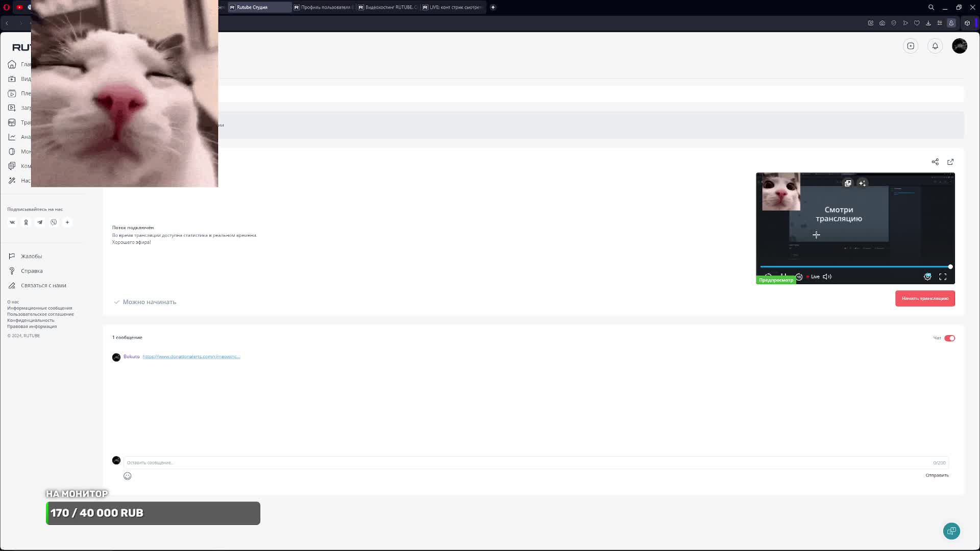Screen dimensions: 980x551
Task: Open Rutube Telegram channel icon
Action: pyautogui.click(x=40, y=222)
